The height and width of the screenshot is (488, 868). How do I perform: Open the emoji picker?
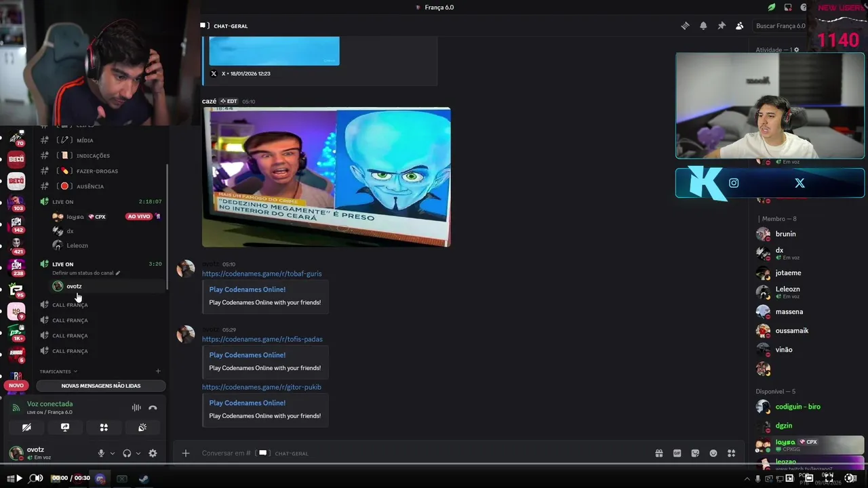(x=713, y=453)
